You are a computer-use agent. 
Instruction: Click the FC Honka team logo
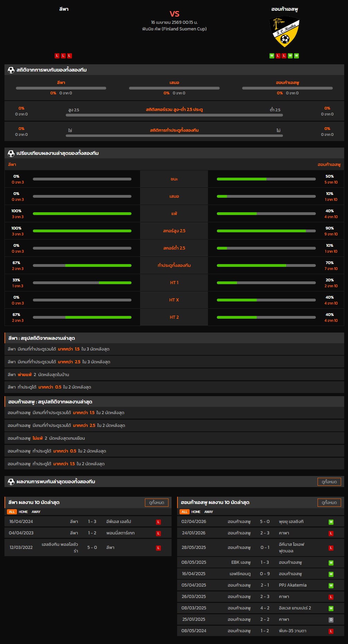click(284, 32)
